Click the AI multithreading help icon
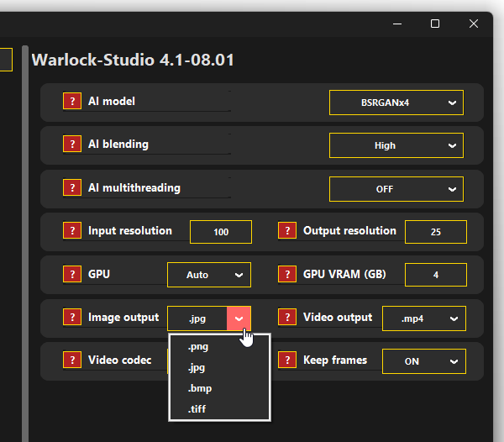The width and height of the screenshot is (504, 442). tap(72, 188)
